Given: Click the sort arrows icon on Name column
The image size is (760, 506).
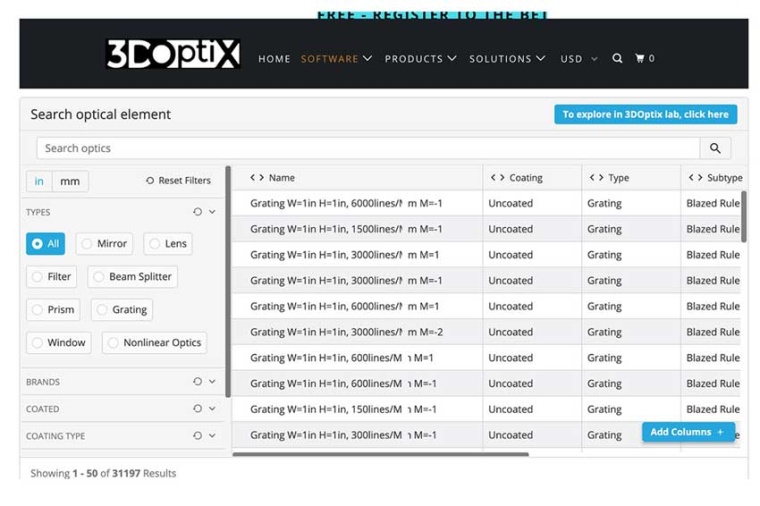Looking at the screenshot, I should [x=257, y=178].
